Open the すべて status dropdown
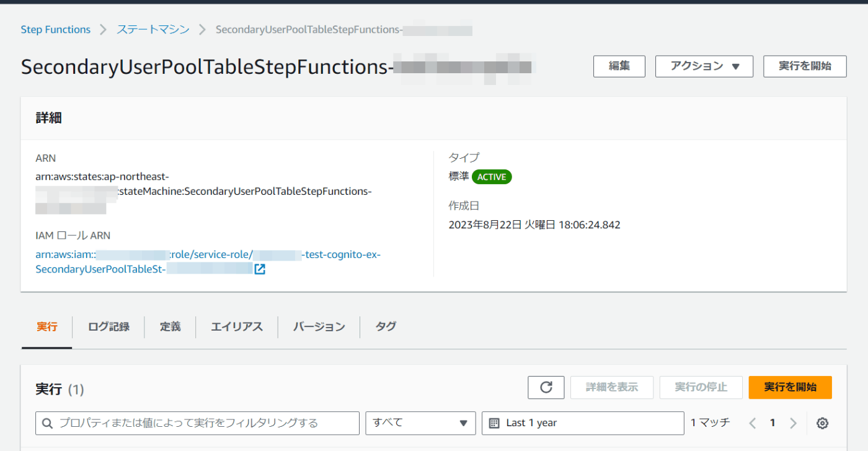 point(420,423)
